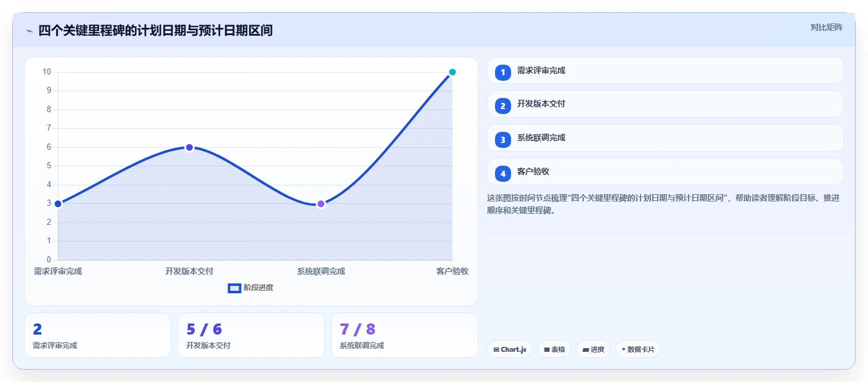Click the number 1 badge for 需求评审完成
Viewport: 868px width, 382px height.
click(x=503, y=72)
